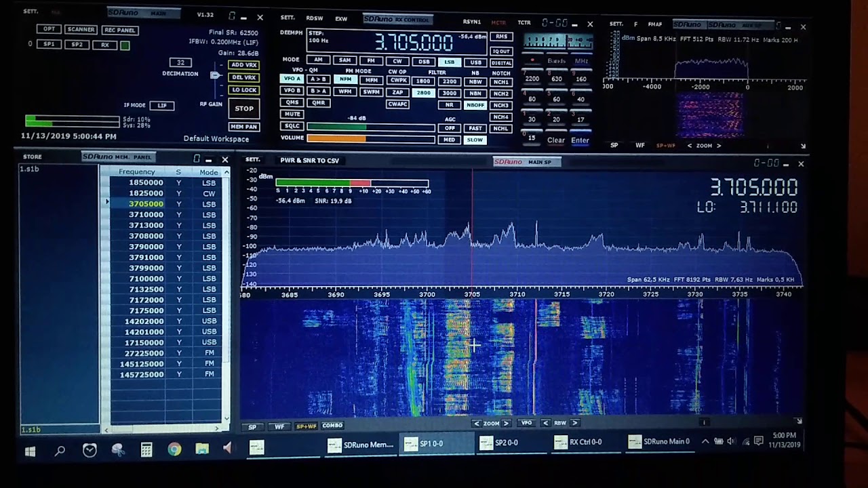Toggle the lock indicator in RX Control title
Image resolution: width=868 pixels, height=488 pixels.
click(x=555, y=23)
